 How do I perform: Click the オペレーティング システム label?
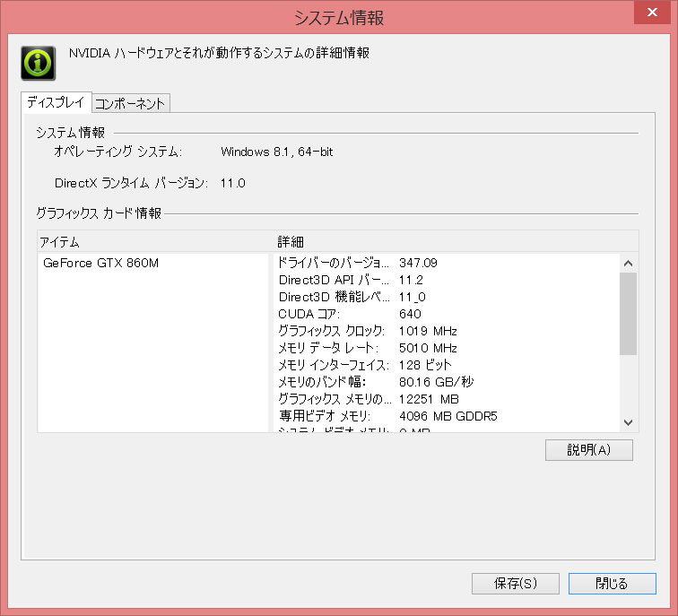click(x=117, y=152)
